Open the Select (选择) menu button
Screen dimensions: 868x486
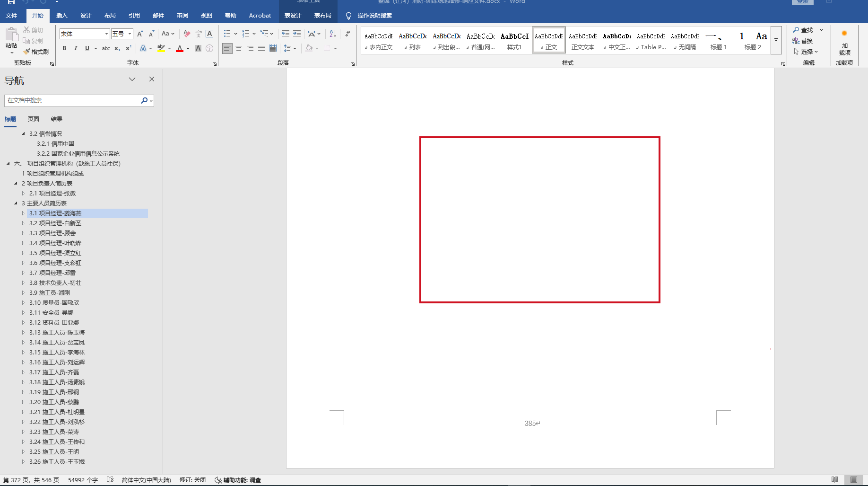806,52
